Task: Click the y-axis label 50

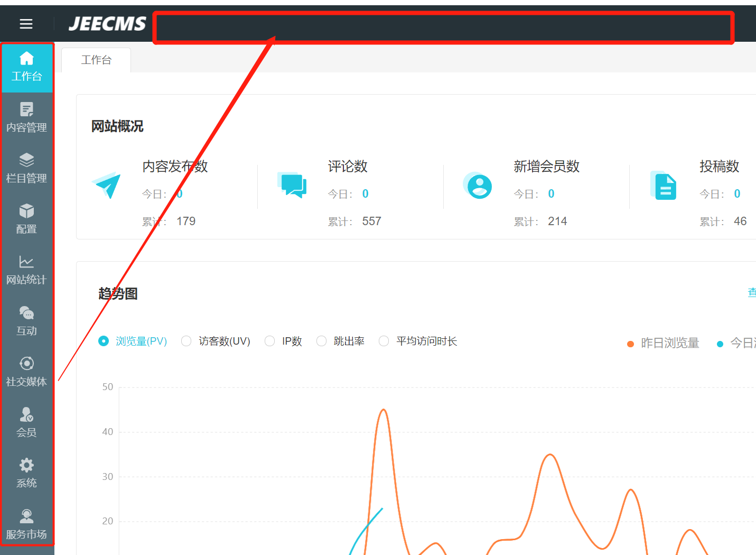Action: 108,387
